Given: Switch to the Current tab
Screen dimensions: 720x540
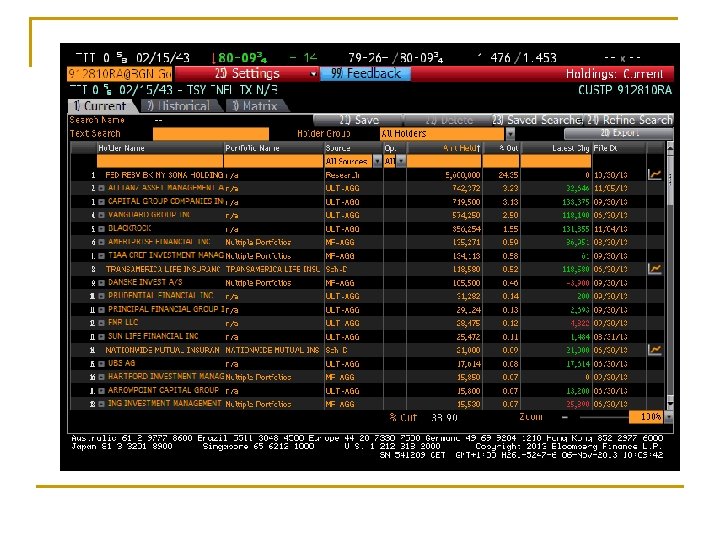Looking at the screenshot, I should pos(102,106).
